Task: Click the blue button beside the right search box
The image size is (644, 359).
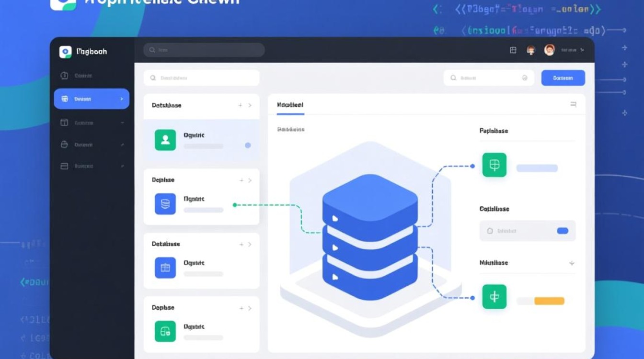Action: pyautogui.click(x=563, y=78)
